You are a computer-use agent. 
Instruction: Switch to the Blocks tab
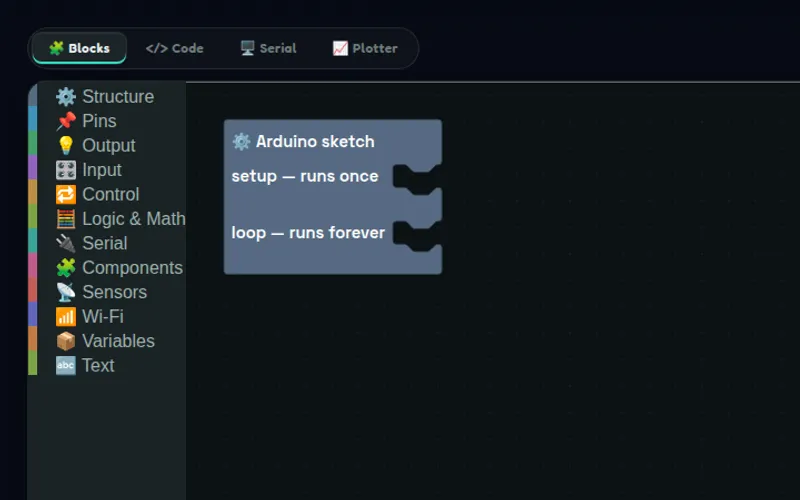[79, 48]
